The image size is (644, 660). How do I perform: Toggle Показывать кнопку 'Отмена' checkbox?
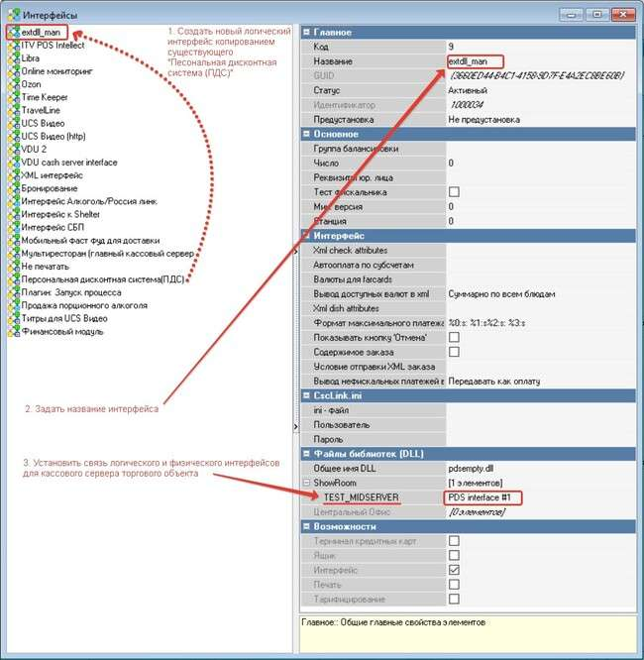[455, 337]
